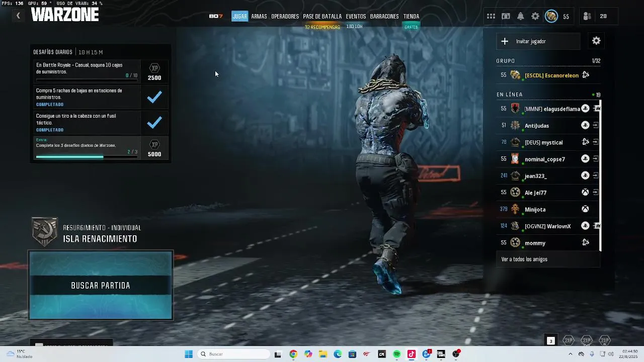Click Battle.net icon on mommy row
Viewport: 644px width, 362px height.
585,242
